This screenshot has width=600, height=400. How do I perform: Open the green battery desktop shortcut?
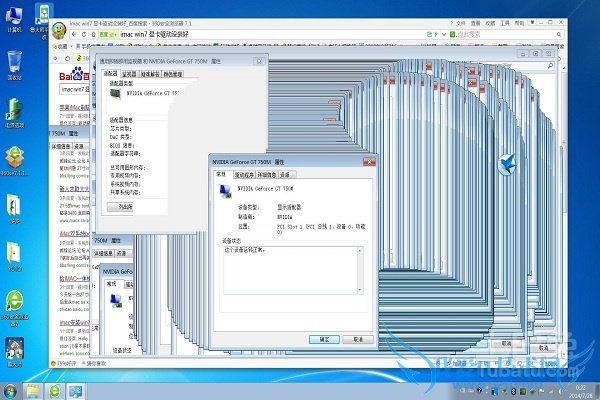click(15, 113)
